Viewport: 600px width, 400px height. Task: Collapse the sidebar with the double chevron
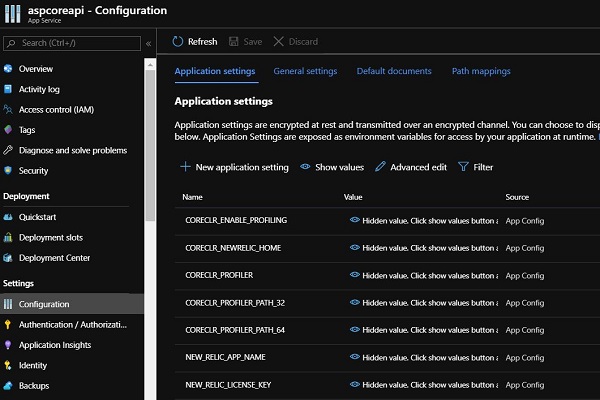(148, 44)
